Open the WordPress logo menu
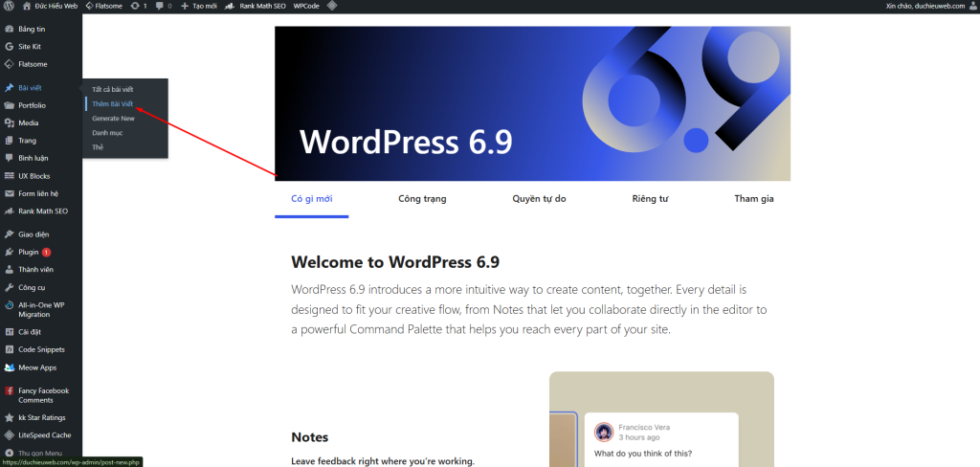Image resolution: width=980 pixels, height=467 pixels. pos(9,6)
